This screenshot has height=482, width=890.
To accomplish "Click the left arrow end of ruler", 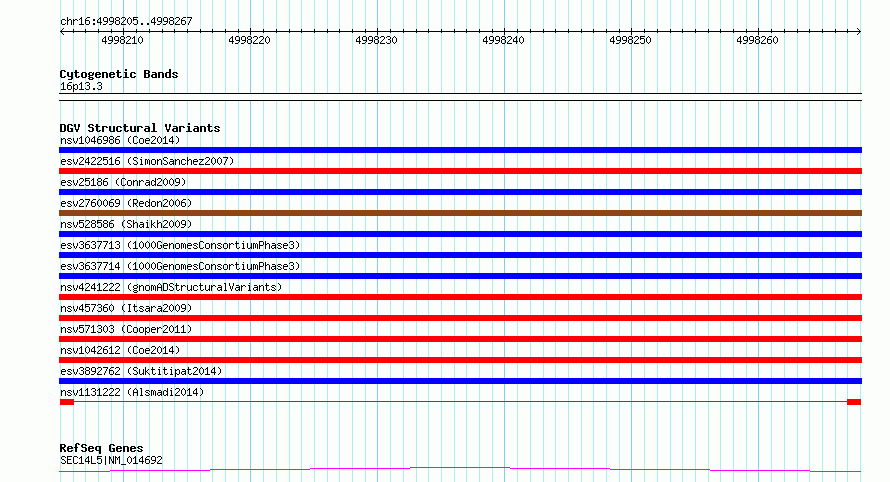I will tap(62, 32).
